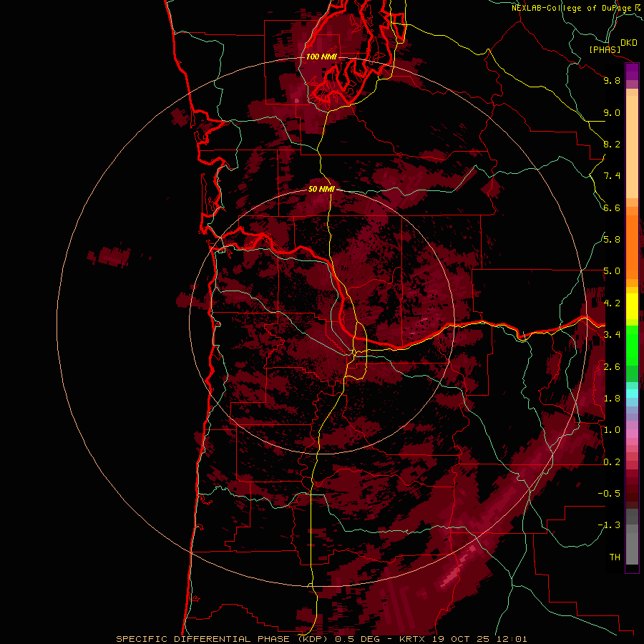
Task: Click the DKD [PHAS] units label
Action: coord(613,46)
